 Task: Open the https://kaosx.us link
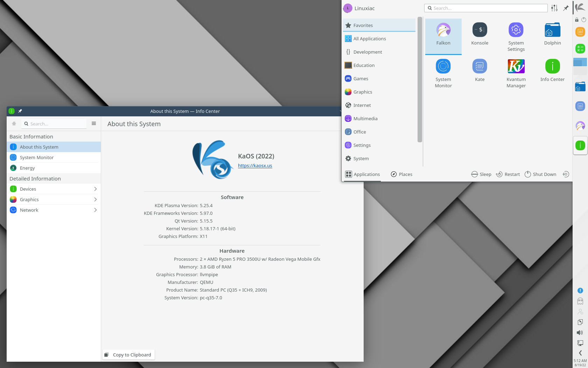tap(255, 165)
